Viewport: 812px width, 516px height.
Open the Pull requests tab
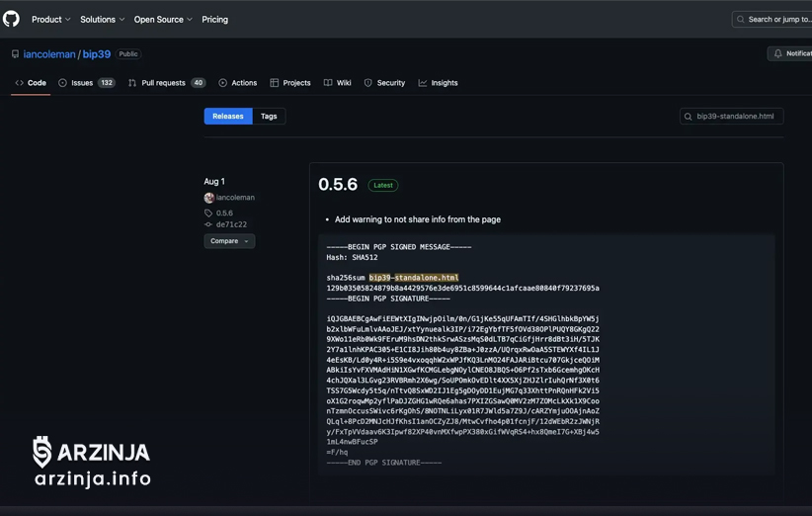[167, 83]
